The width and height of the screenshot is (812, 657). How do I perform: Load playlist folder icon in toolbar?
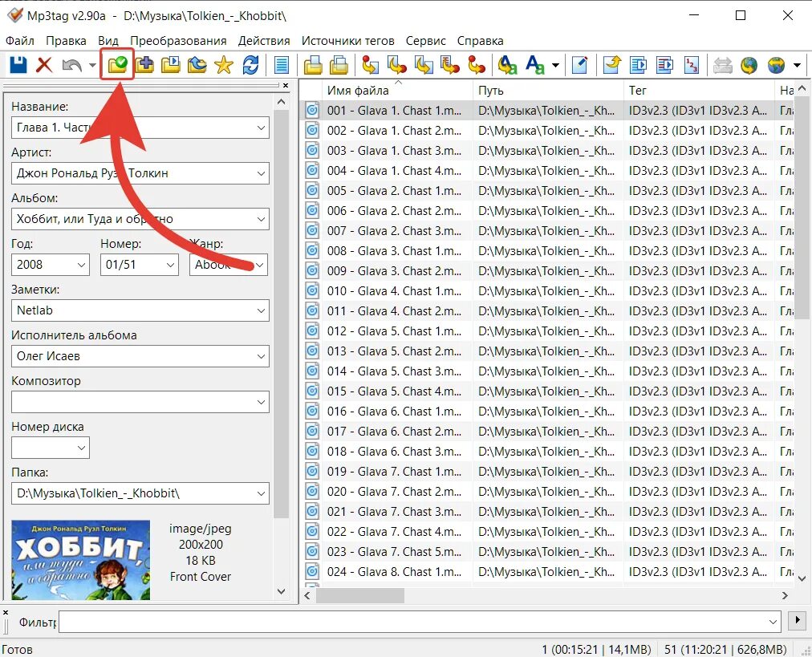click(171, 65)
